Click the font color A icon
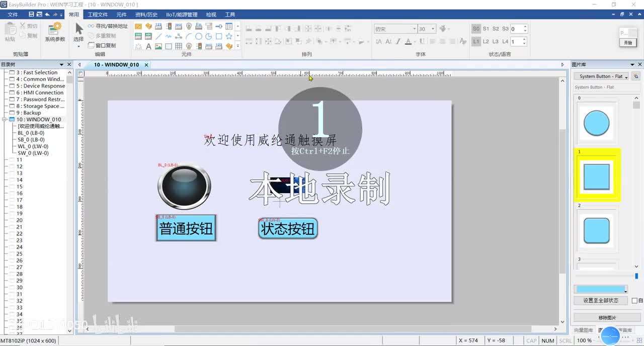 click(409, 41)
